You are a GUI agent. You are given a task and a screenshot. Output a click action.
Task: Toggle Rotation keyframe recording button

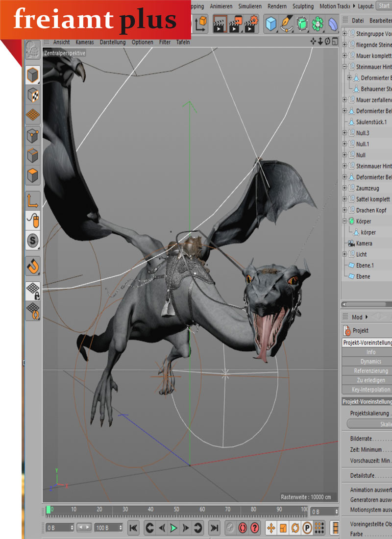tap(295, 528)
